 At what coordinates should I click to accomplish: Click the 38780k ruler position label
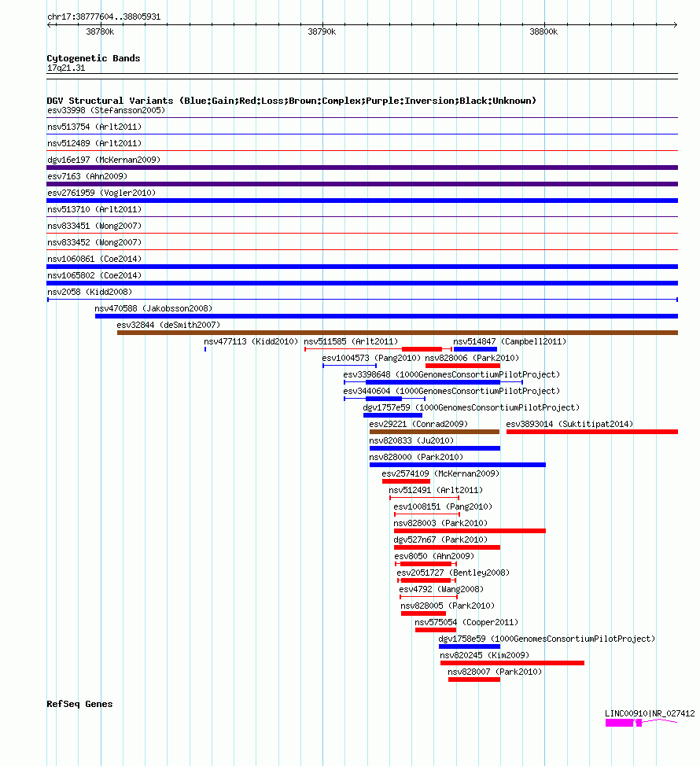[100, 31]
